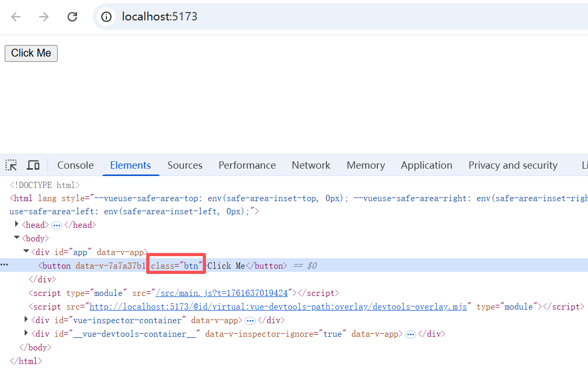The height and width of the screenshot is (385, 588).
Task: Open the Application tab
Action: [x=427, y=166]
